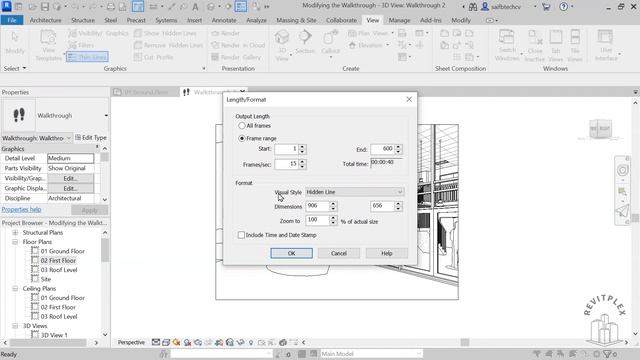Click Edit button for Visibility/Graphics override
This screenshot has height=360, width=640.
tap(70, 178)
